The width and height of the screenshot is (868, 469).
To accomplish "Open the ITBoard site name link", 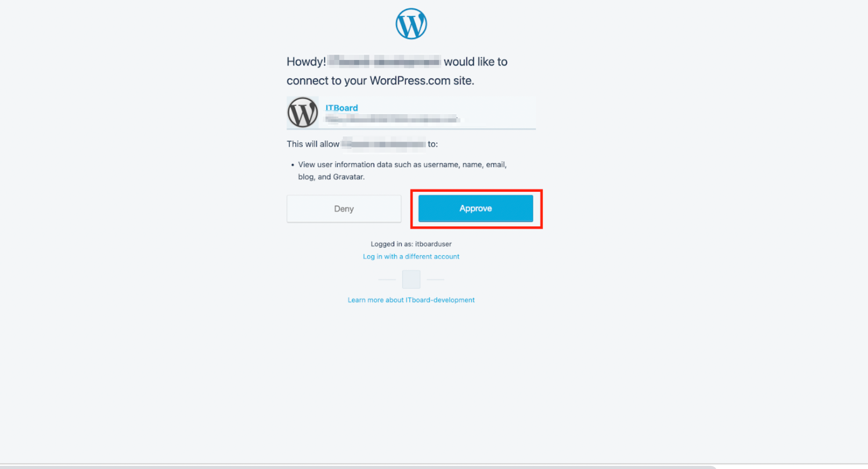I will coord(342,108).
